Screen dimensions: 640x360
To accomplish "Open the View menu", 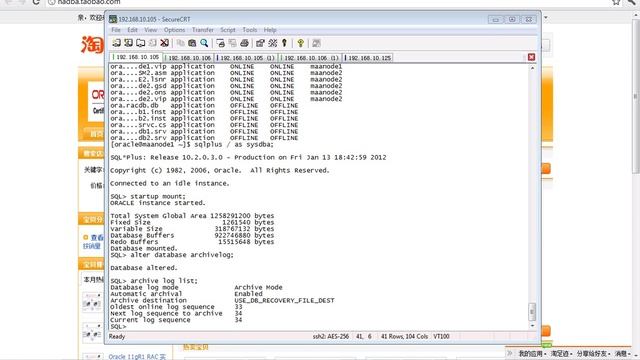I will (x=151, y=30).
